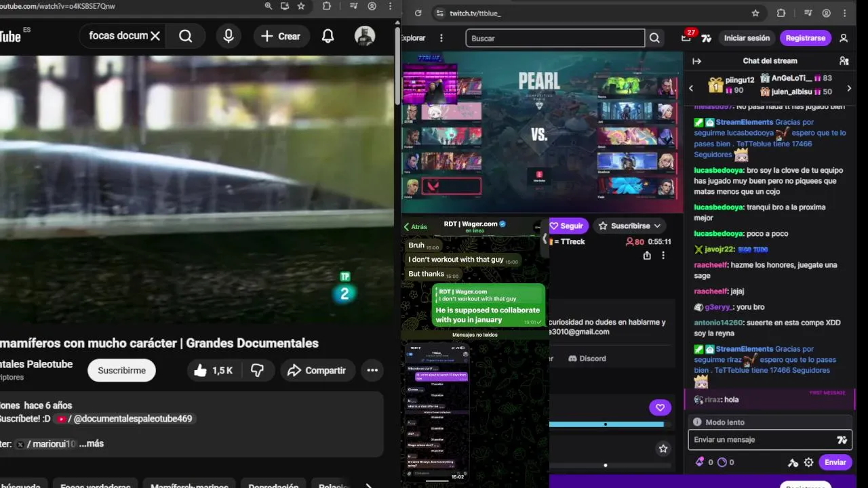Open the Twitch user account icon

pos(844,38)
